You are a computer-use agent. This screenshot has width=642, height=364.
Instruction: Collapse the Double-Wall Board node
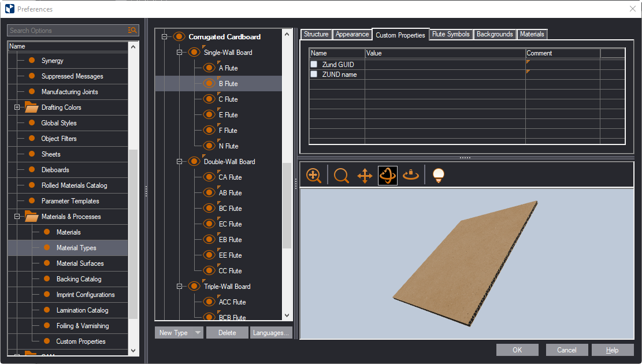pyautogui.click(x=180, y=162)
